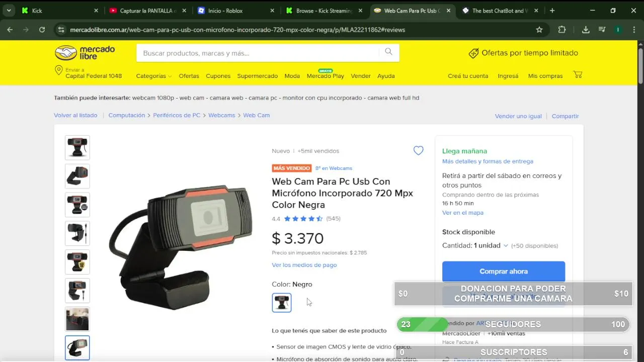The height and width of the screenshot is (362, 644).
Task: Open Webcams breadcrumb
Action: pos(221,115)
